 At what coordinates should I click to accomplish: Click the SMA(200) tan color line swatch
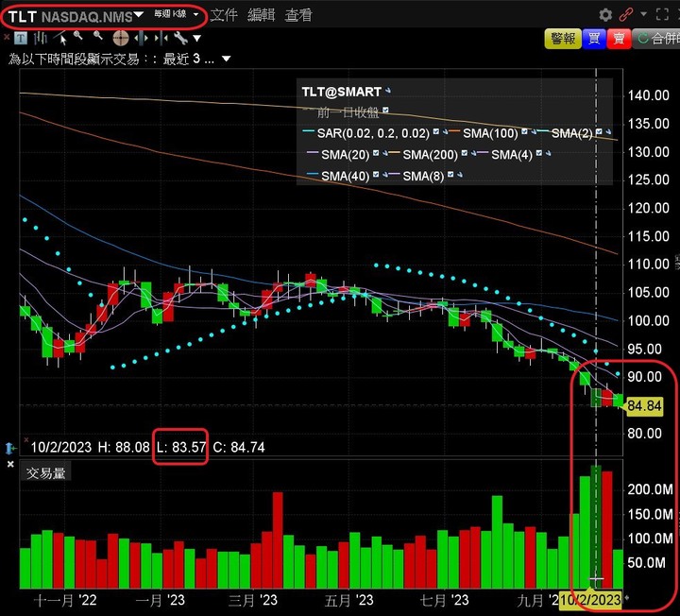394,152
